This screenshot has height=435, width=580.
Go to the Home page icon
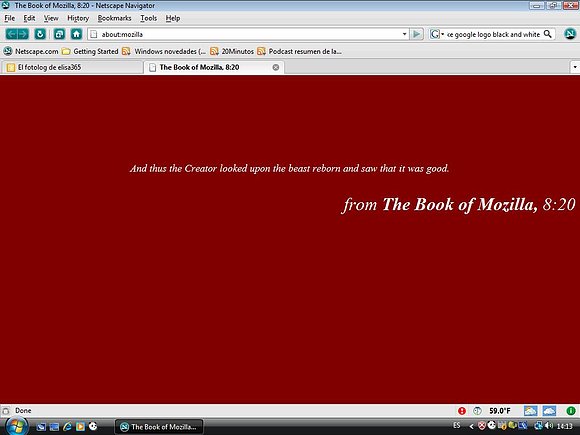click(x=76, y=34)
